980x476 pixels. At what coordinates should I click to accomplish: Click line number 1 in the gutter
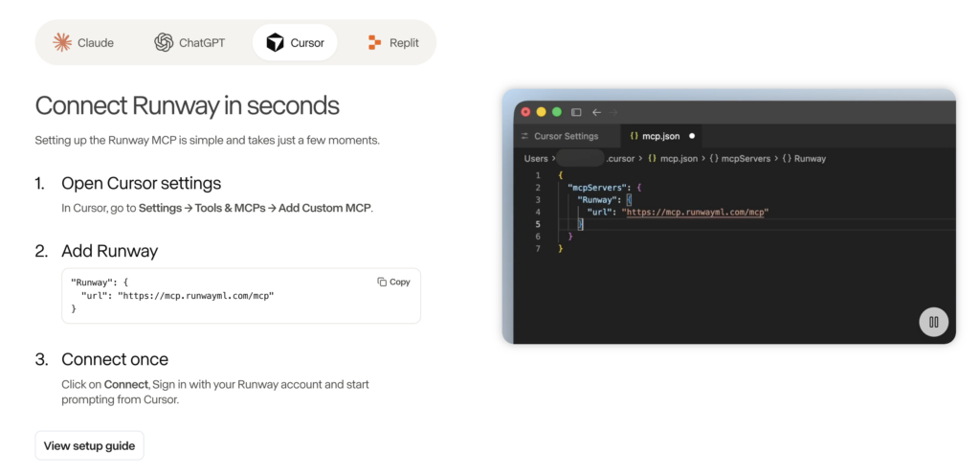pyautogui.click(x=538, y=176)
